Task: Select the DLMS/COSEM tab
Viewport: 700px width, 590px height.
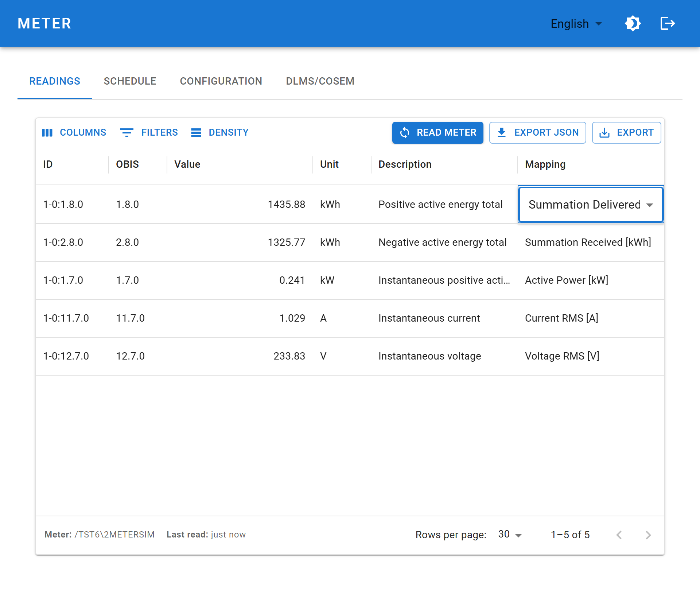Action: pos(320,81)
